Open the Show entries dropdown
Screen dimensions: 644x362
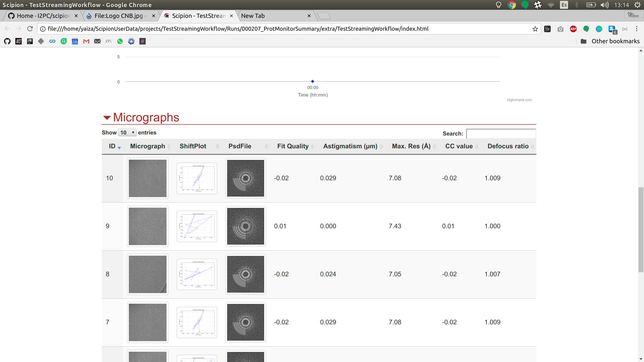(127, 132)
